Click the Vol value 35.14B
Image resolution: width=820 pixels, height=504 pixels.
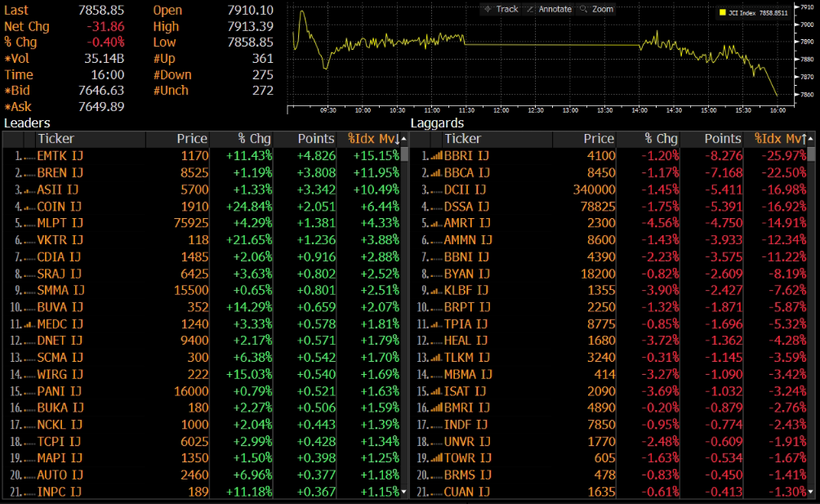click(104, 59)
